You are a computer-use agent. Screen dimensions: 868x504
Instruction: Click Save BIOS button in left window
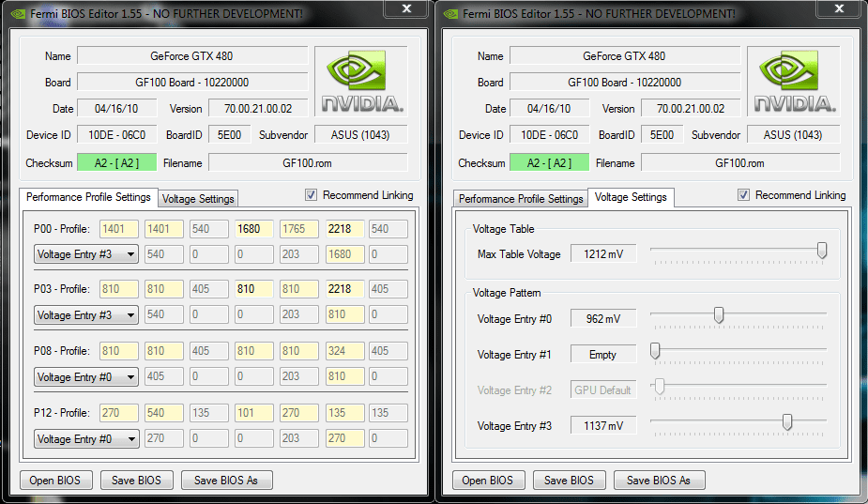[x=136, y=481]
